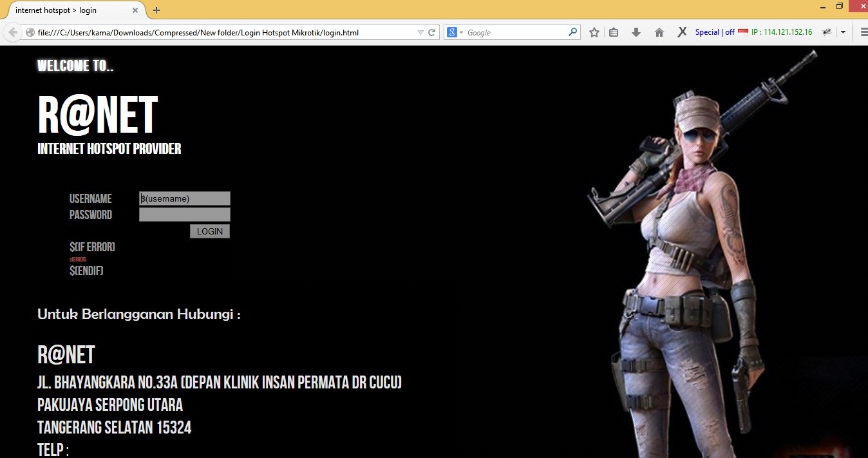868x458 pixels.
Task: Click the '$(ENDIF)' text
Action: click(86, 271)
